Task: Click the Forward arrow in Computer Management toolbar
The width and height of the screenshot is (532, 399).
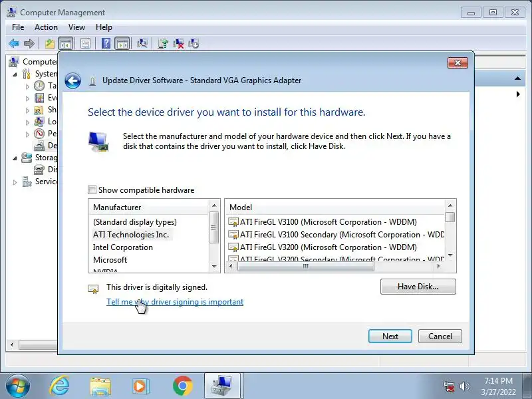Action: (29, 43)
